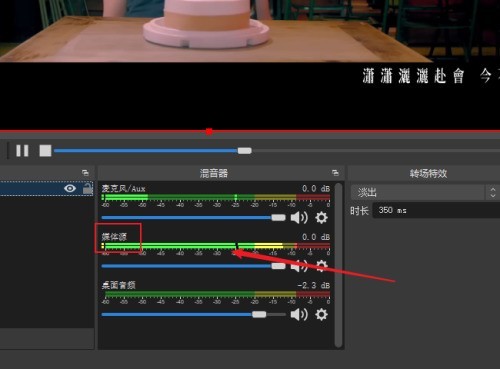500x369 pixels.
Task: Click the red handle on preview bottom edge
Action: [x=209, y=131]
